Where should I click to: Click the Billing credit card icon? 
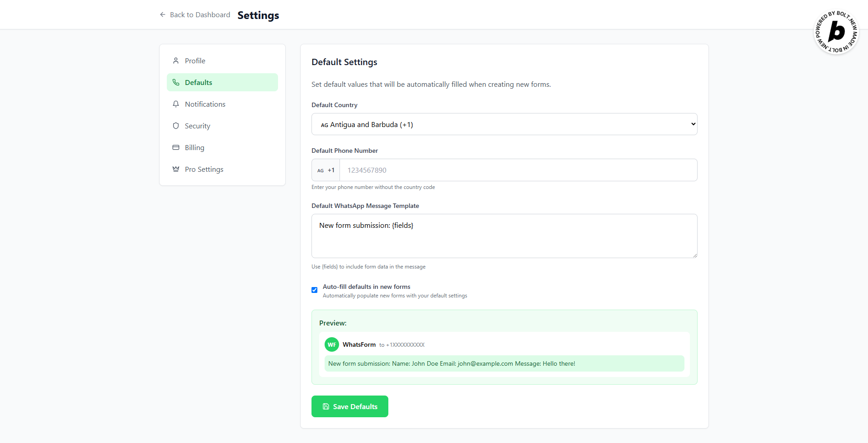(x=176, y=147)
